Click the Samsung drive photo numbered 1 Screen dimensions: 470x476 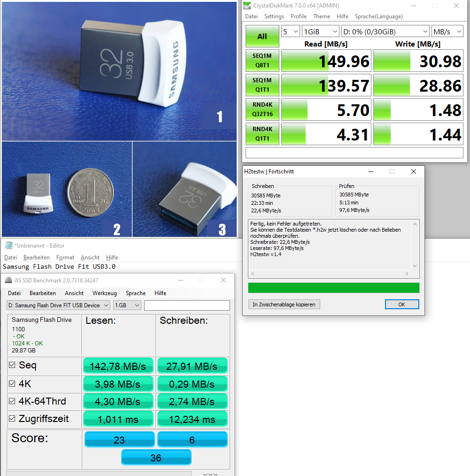119,71
